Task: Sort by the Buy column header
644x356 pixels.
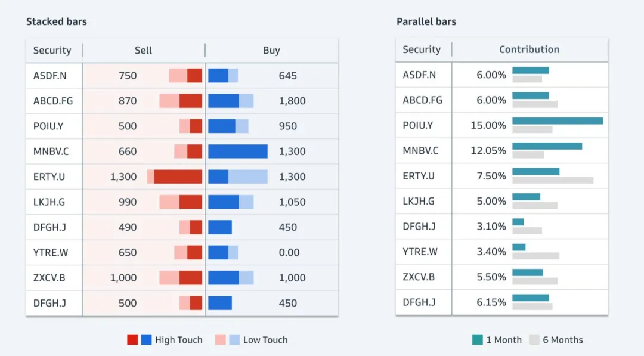Action: click(x=271, y=51)
